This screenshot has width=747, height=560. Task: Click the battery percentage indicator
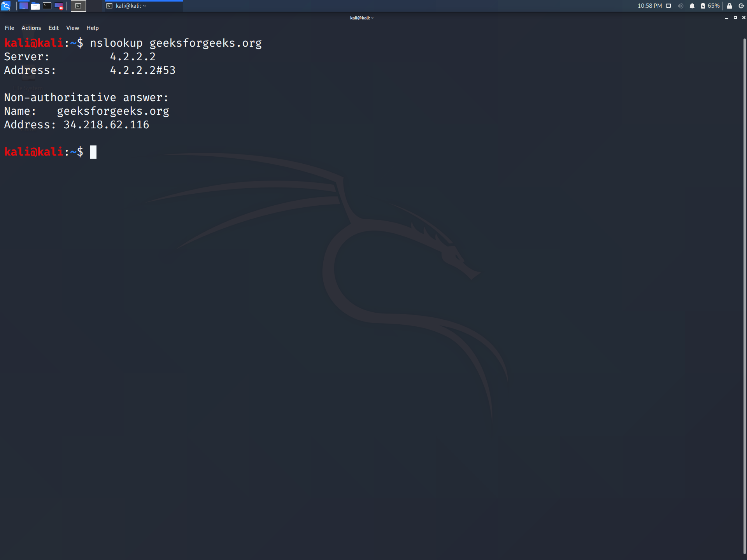coord(712,6)
